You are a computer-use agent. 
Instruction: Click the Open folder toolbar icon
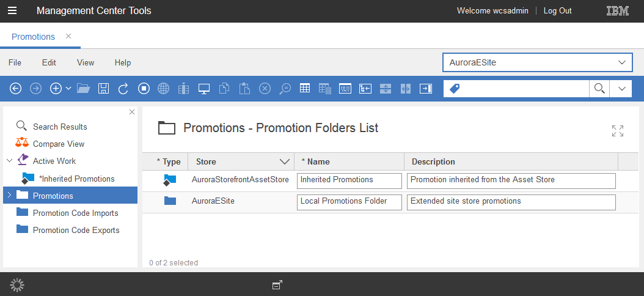pos(83,89)
